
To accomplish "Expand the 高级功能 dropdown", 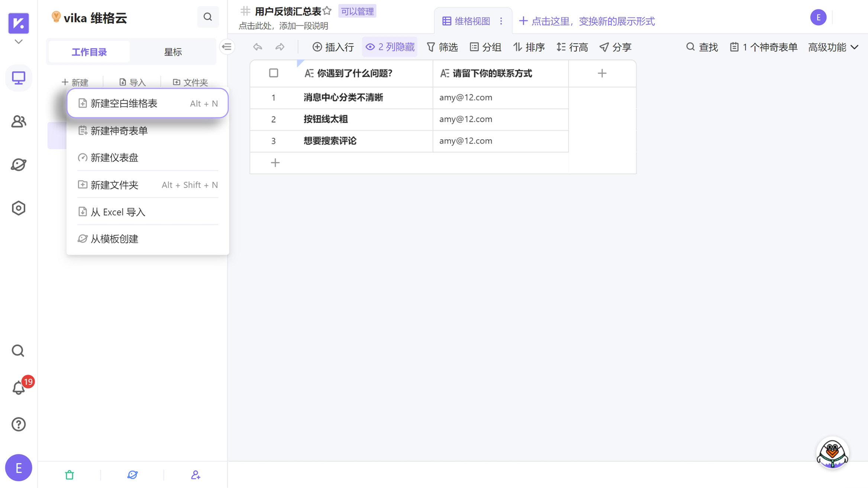I will coord(833,47).
